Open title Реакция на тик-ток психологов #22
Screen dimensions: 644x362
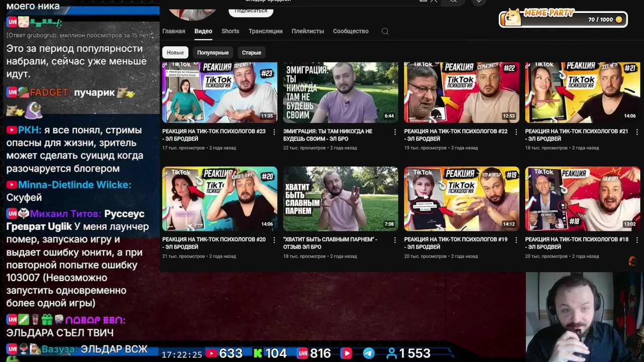(x=456, y=135)
